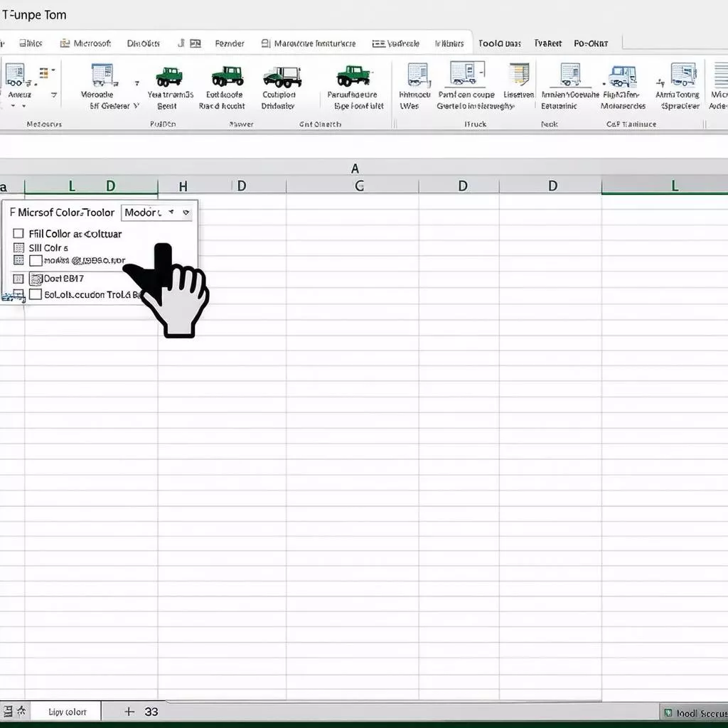Click the Sill Colr pattern swatch
Viewport: 728px width, 728px height.
pyautogui.click(x=18, y=247)
